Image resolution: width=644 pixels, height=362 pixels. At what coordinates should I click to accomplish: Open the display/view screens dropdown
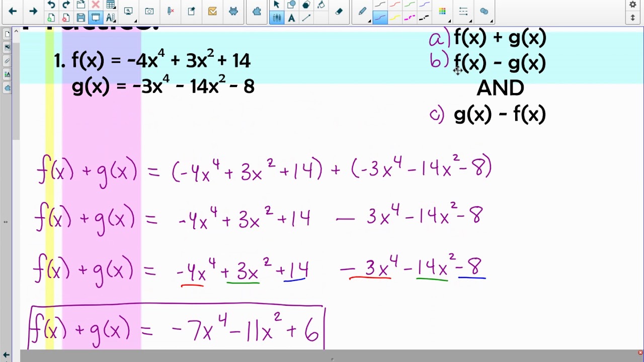tap(128, 11)
